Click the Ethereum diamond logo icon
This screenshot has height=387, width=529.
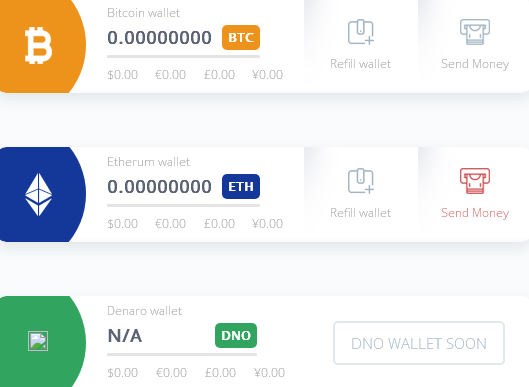38,195
